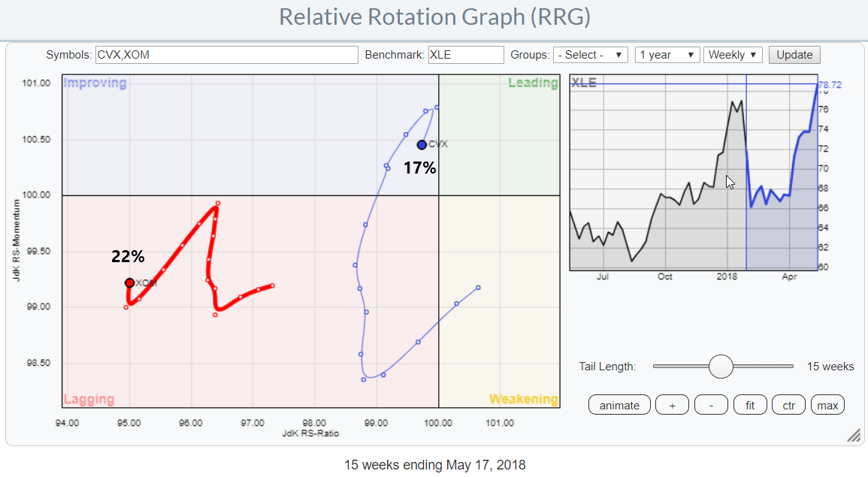Start the animate button
The image size is (868, 477).
click(x=619, y=405)
